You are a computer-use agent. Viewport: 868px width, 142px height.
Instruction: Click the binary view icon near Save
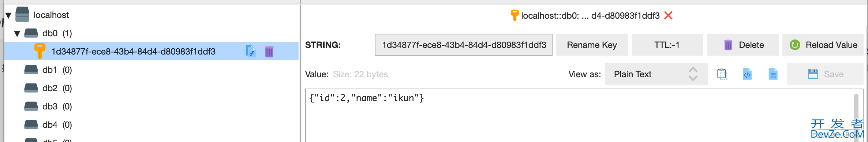pos(773,74)
